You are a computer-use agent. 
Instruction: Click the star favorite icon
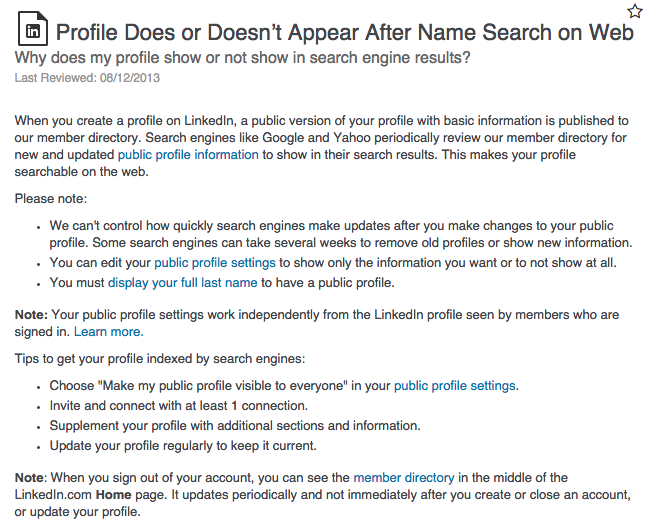(x=635, y=11)
